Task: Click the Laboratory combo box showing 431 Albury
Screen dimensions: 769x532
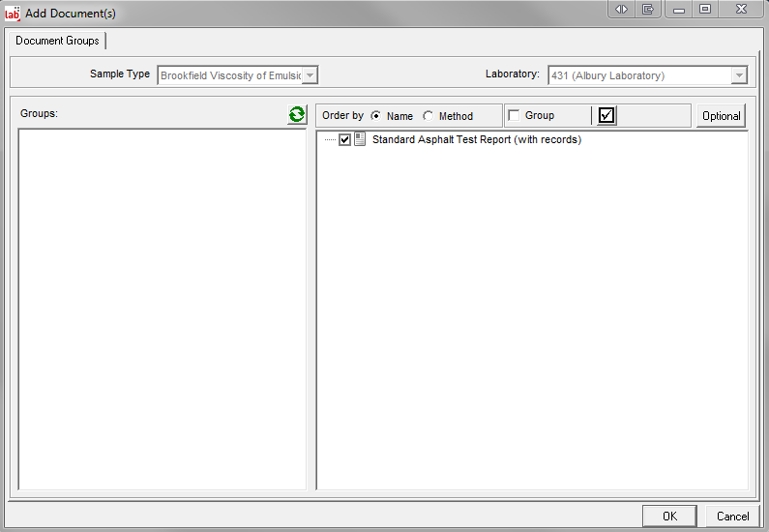Action: click(x=638, y=75)
